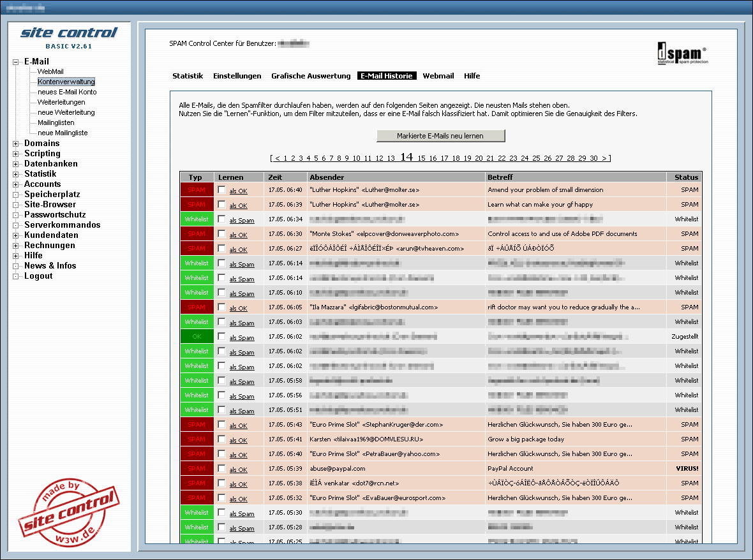Mark the PayPal Account mail als OK
Screen dimensions: 753x560
(238, 470)
